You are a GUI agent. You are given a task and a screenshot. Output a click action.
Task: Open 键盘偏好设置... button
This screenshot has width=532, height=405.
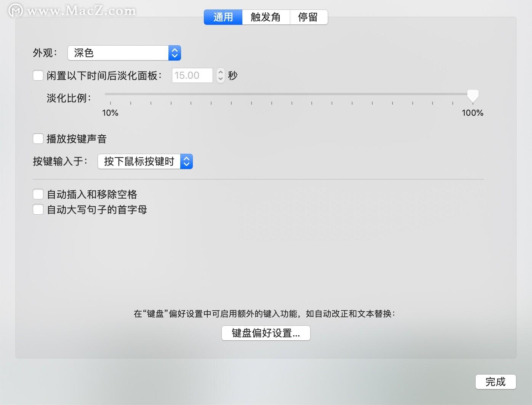(x=266, y=333)
